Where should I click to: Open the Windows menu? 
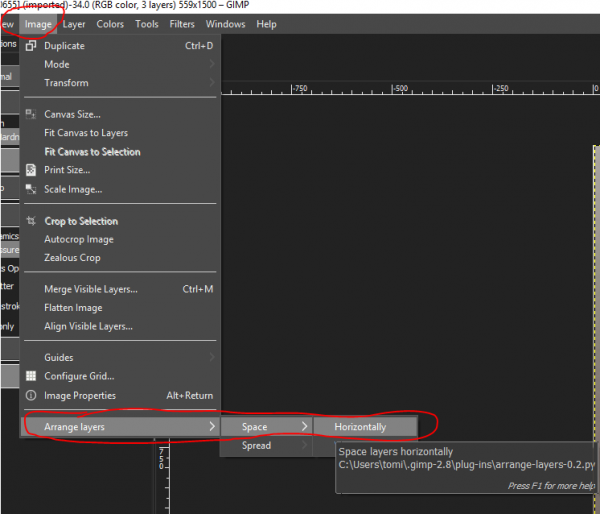click(x=225, y=24)
